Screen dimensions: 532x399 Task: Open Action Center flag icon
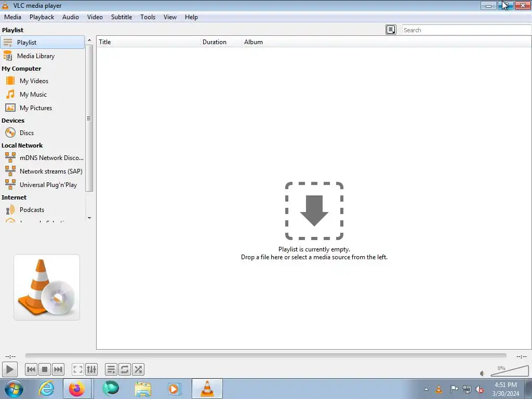point(454,389)
